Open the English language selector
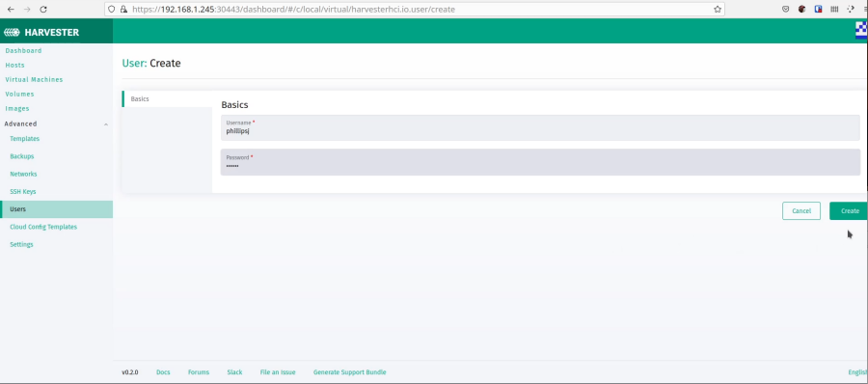The height and width of the screenshot is (384, 868). point(858,372)
